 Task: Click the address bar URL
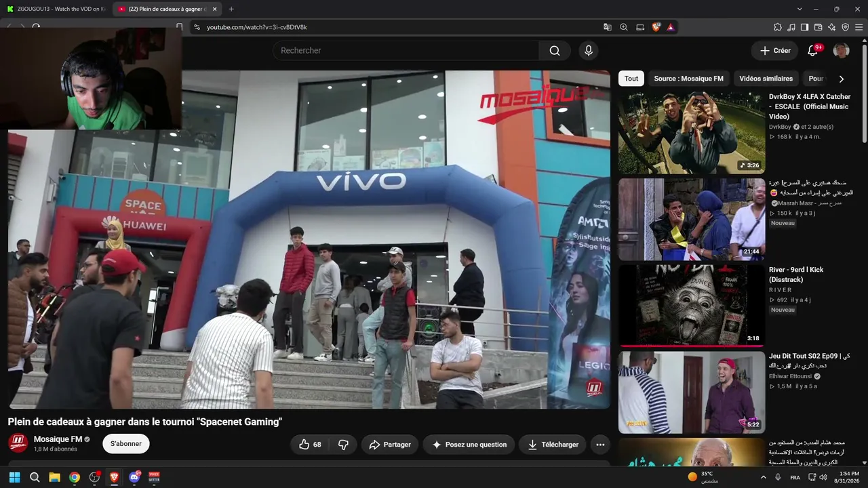point(257,27)
